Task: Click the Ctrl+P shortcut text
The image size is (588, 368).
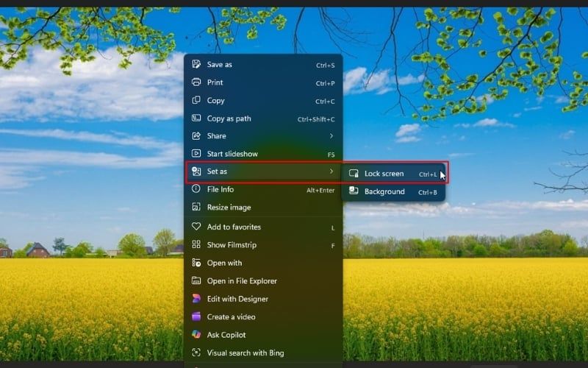Action: [325, 83]
